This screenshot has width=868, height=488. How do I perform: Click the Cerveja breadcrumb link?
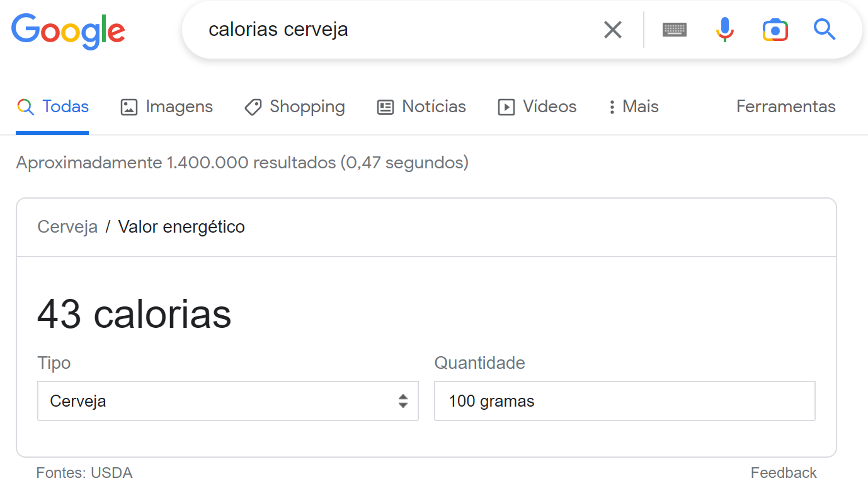click(x=67, y=227)
